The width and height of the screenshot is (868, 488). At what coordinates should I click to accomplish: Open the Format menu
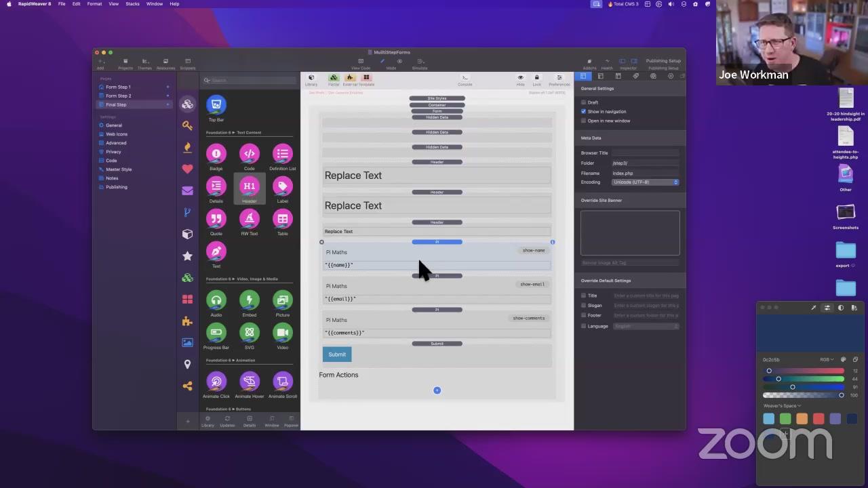point(94,4)
